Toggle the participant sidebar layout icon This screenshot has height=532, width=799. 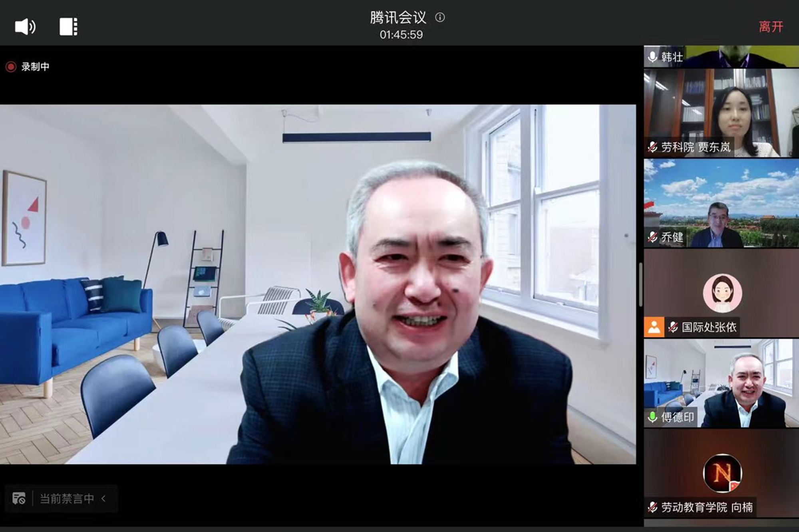[x=68, y=27]
